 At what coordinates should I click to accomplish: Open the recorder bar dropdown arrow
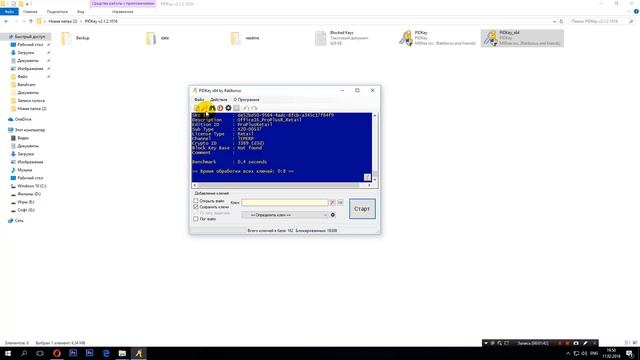click(x=486, y=343)
